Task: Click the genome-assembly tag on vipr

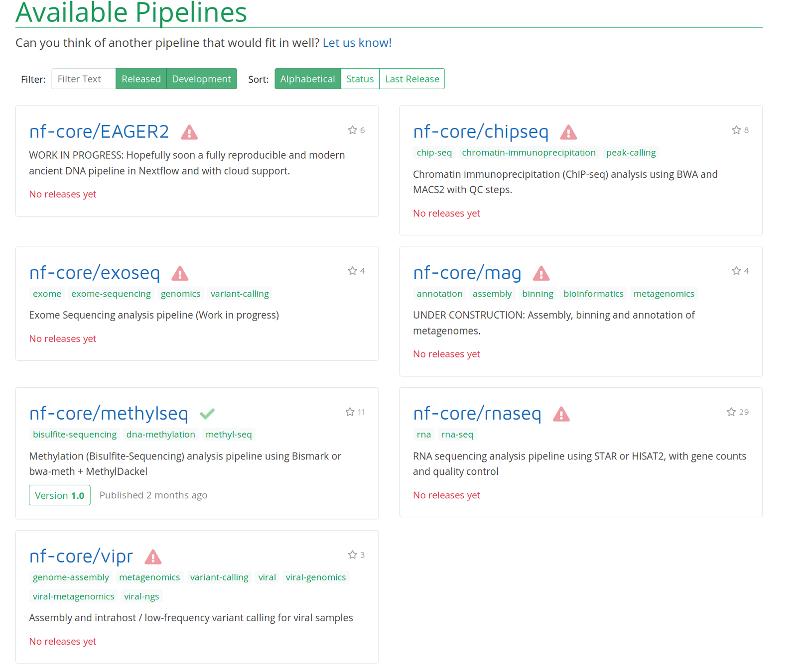Action: (71, 577)
